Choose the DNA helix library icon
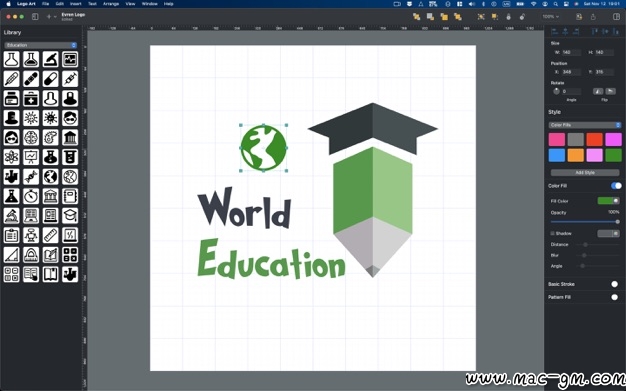The image size is (626, 391). [x=31, y=177]
